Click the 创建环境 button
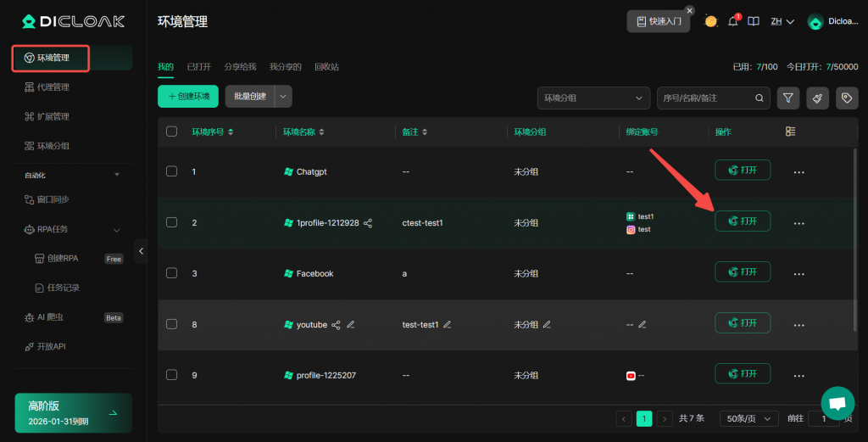Image resolution: width=868 pixels, height=442 pixels. click(188, 97)
